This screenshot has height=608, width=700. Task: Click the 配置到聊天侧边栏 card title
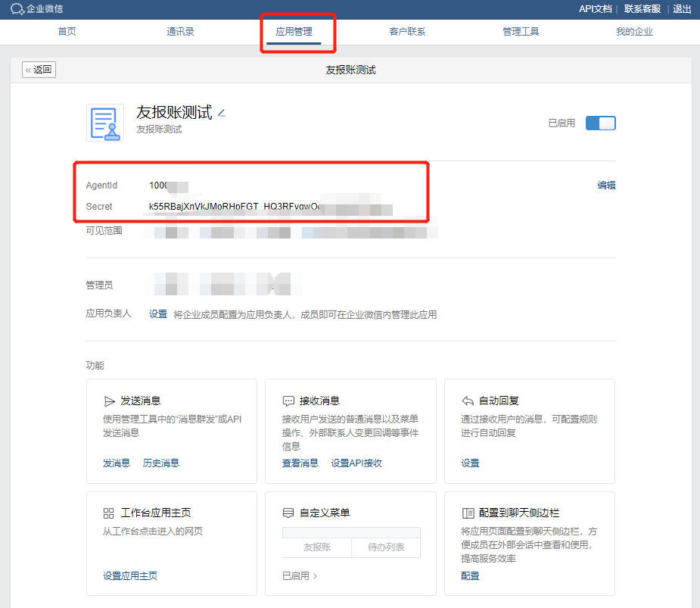(519, 513)
